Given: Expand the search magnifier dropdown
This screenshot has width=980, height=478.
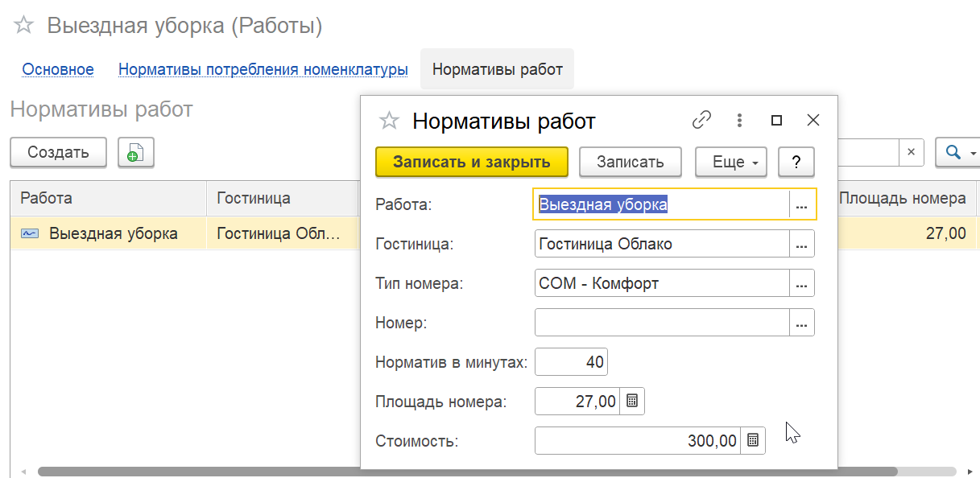Looking at the screenshot, I should pos(960,152).
